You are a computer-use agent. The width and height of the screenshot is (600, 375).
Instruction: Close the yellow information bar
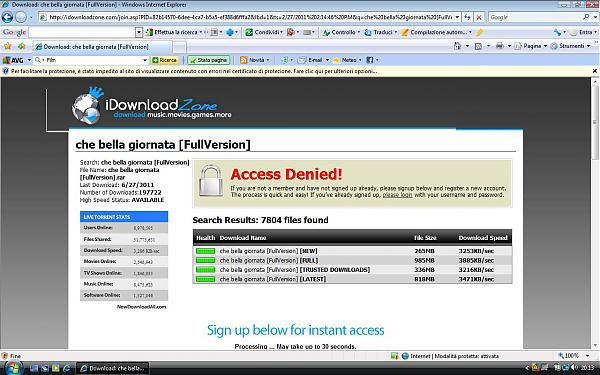pos(595,71)
